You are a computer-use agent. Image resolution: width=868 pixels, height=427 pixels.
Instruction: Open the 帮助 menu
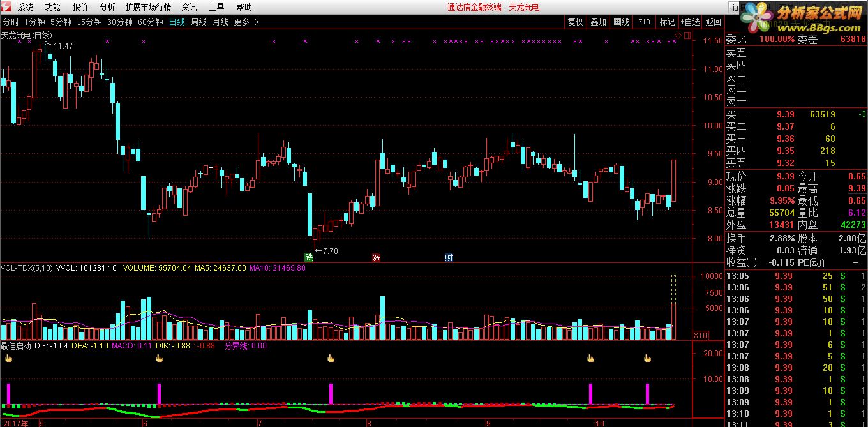(x=244, y=7)
